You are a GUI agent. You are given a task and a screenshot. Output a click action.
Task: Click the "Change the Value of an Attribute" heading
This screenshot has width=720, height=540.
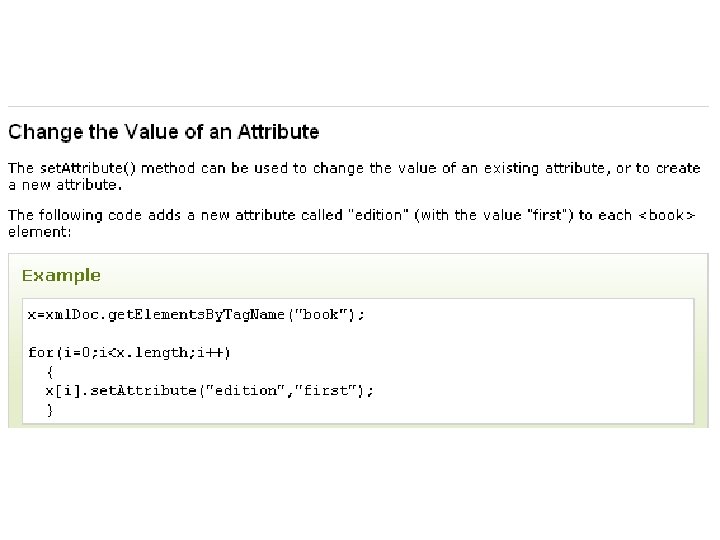[x=164, y=132]
